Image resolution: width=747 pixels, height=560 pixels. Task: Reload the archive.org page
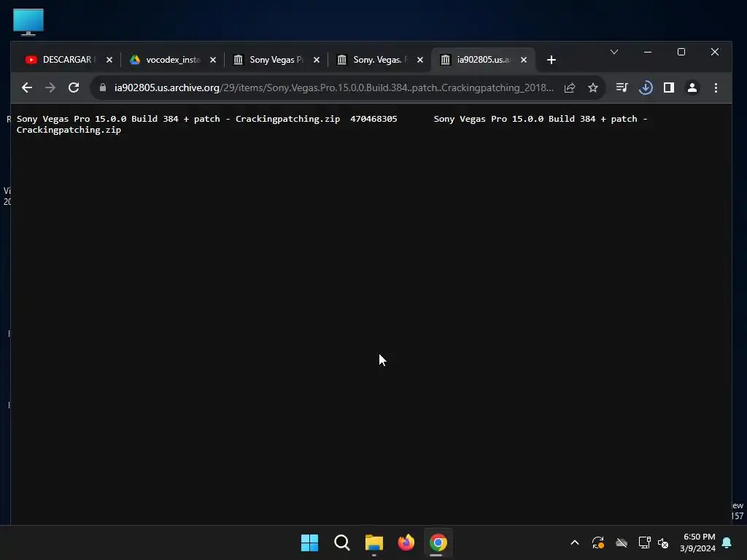click(74, 87)
